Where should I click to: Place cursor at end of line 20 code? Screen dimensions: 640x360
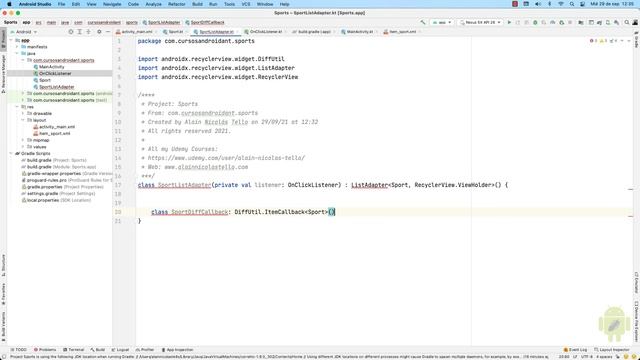coord(336,212)
